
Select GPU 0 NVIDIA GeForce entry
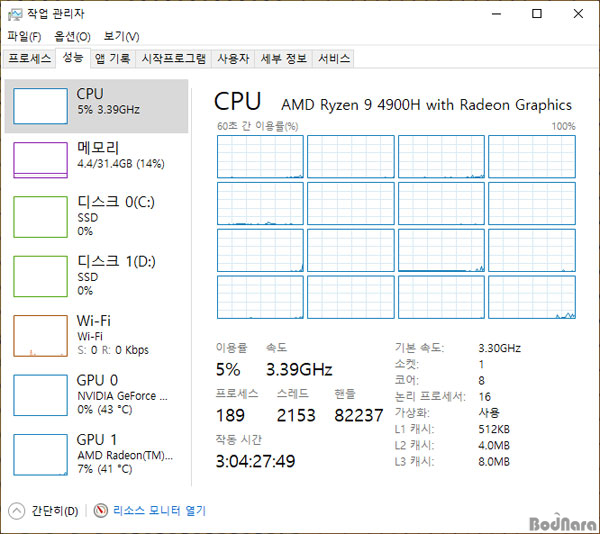[x=96, y=395]
